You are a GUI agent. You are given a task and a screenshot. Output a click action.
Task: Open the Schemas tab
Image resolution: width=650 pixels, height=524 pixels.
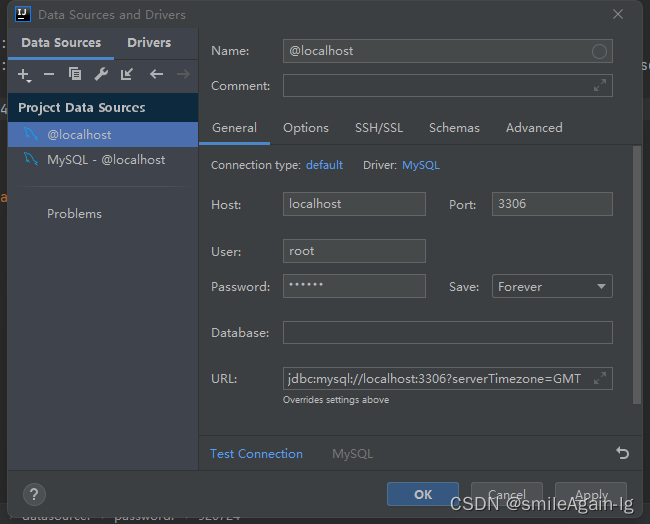tap(454, 128)
